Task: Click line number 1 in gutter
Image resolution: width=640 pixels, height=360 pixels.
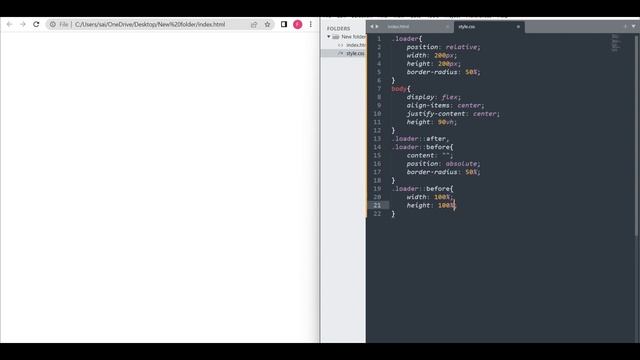Action: click(x=379, y=39)
